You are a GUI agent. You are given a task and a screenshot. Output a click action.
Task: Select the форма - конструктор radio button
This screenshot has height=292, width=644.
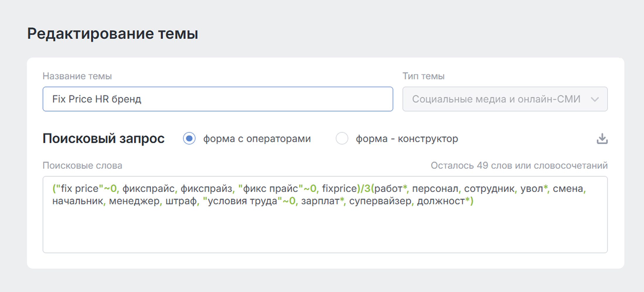point(342,138)
